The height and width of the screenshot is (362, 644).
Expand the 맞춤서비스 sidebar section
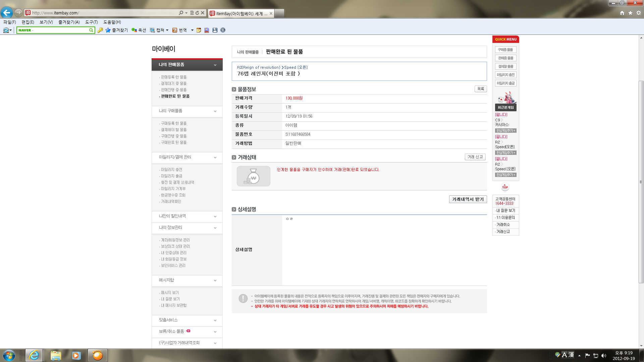point(215,320)
